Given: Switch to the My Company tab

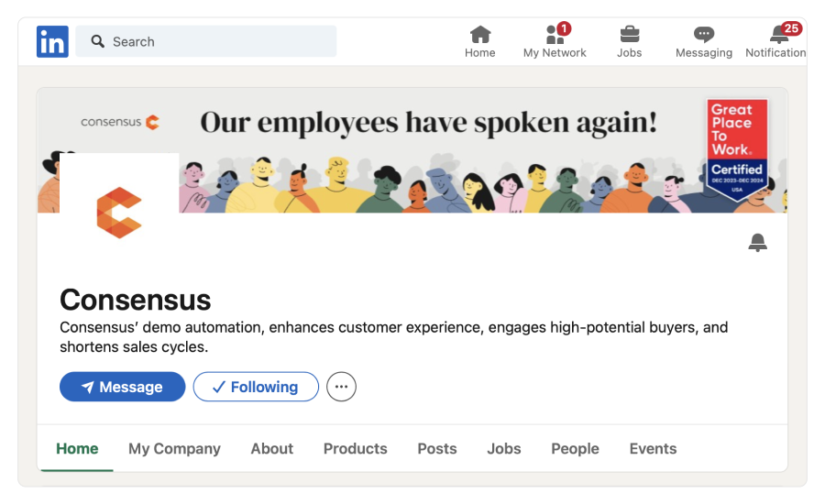Looking at the screenshot, I should click(174, 449).
